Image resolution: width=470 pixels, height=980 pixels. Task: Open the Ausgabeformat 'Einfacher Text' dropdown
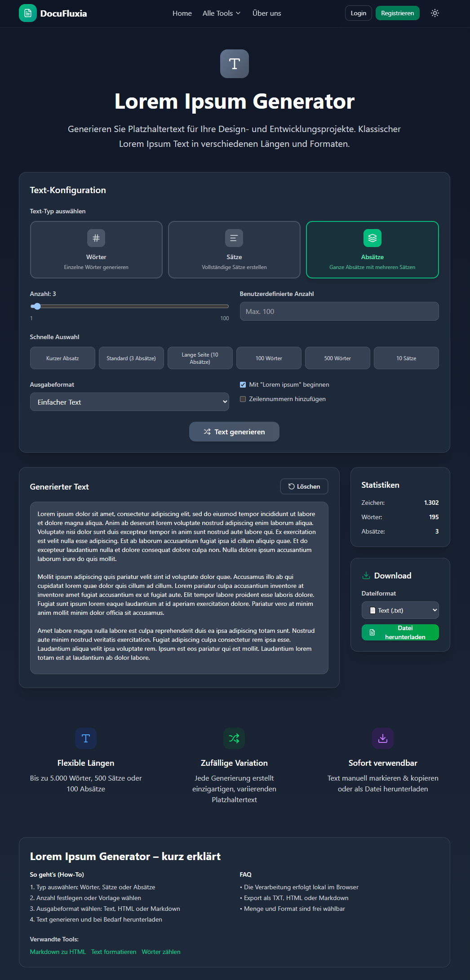click(x=129, y=402)
